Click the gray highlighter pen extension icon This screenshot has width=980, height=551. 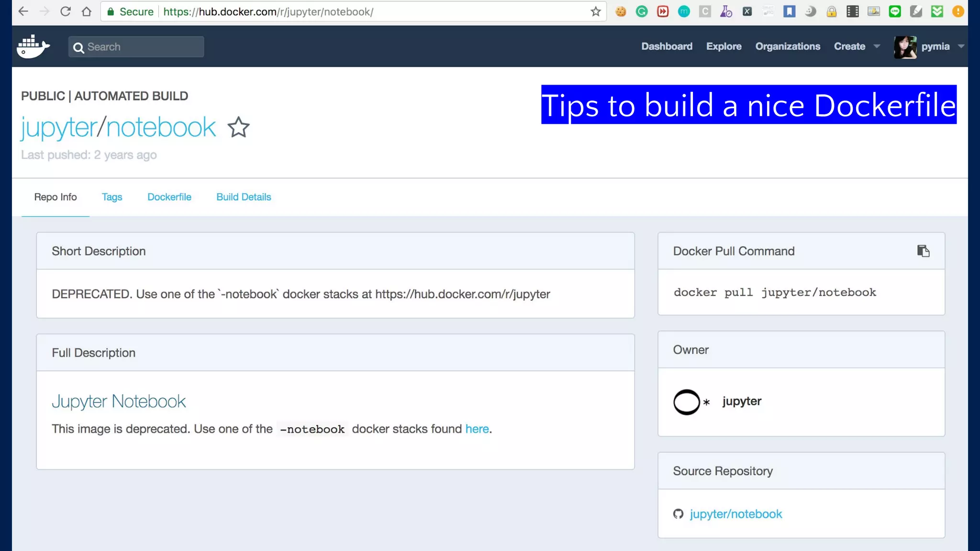pyautogui.click(x=916, y=11)
